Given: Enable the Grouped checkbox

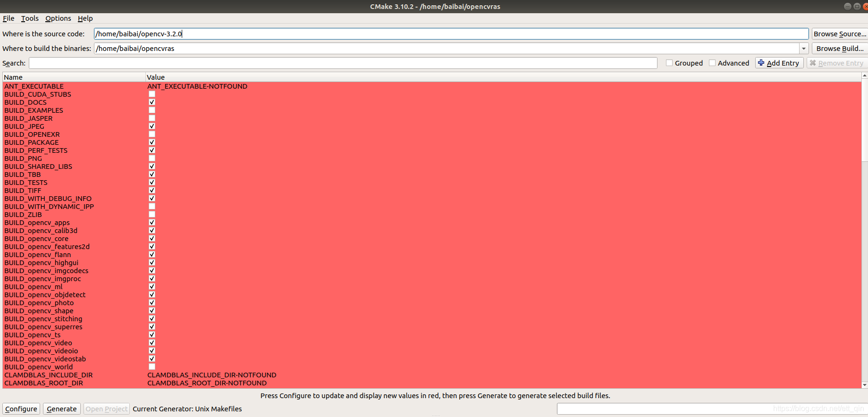Looking at the screenshot, I should pyautogui.click(x=669, y=63).
